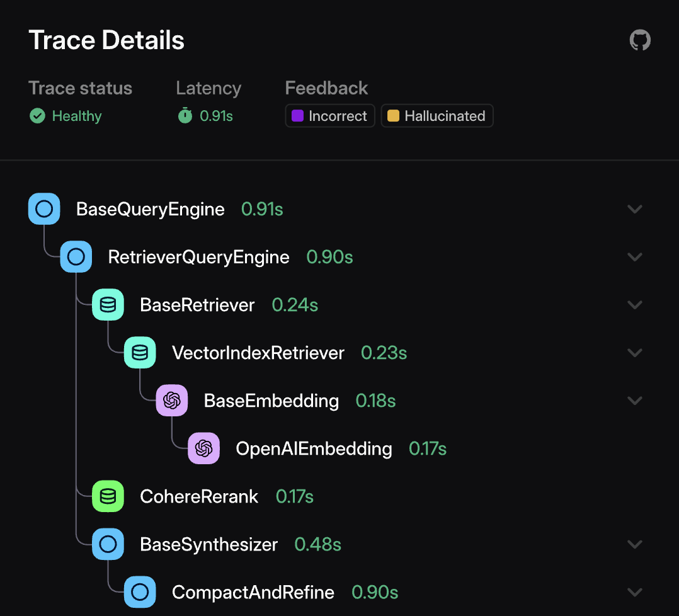
Task: Click the stopwatch icon beside the latency value
Action: [185, 116]
